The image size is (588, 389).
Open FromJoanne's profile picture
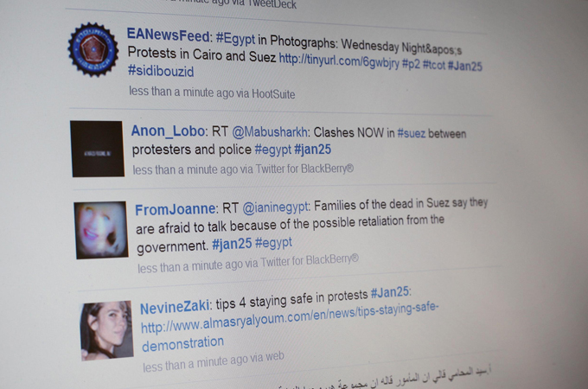[x=101, y=230]
